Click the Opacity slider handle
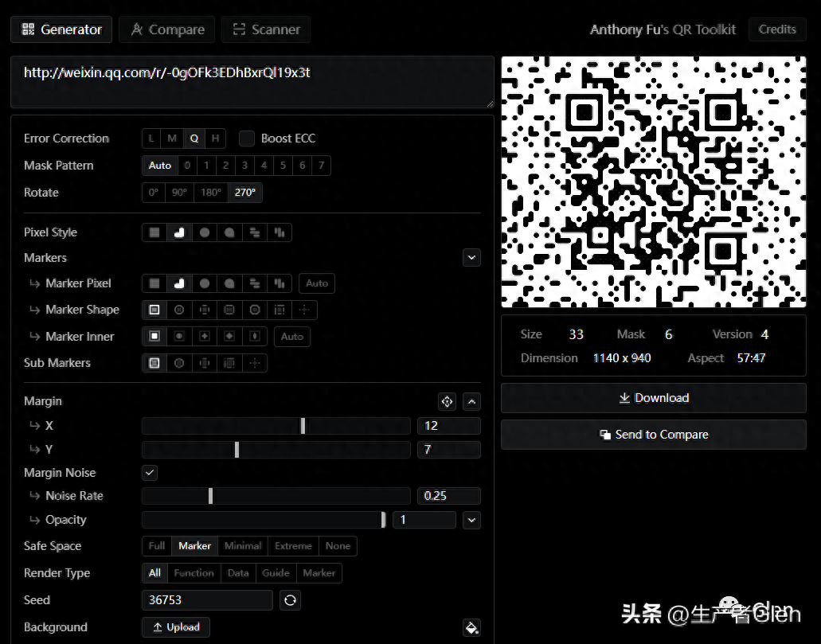Screen dimensions: 821x644 point(383,520)
